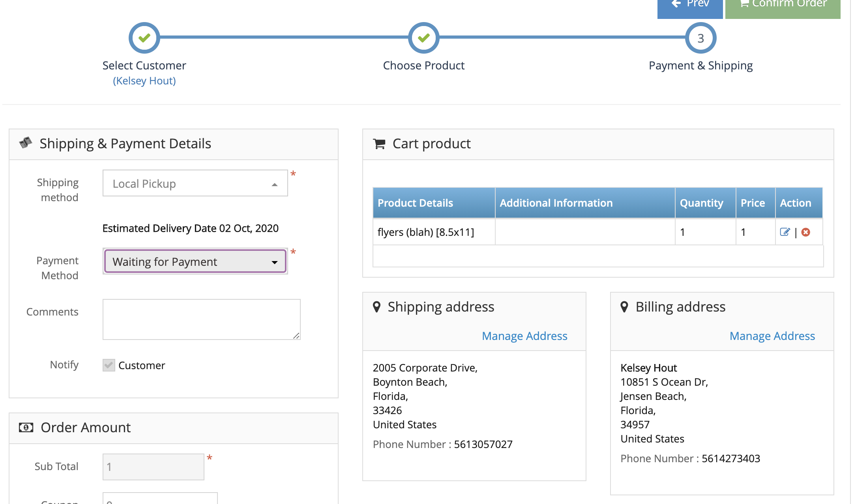854x504 pixels.
Task: Toggle the Notify Customer checkbox
Action: coord(109,365)
